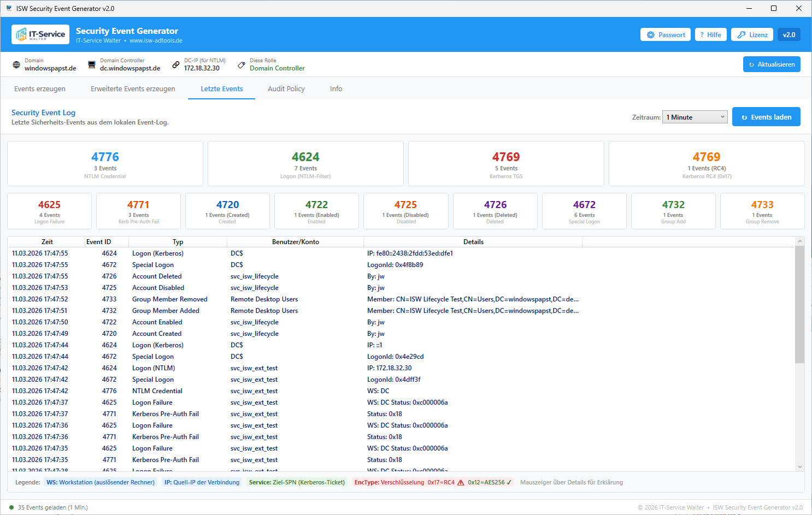Click the 4726 Deleted events card
The width and height of the screenshot is (812, 515).
(495, 211)
